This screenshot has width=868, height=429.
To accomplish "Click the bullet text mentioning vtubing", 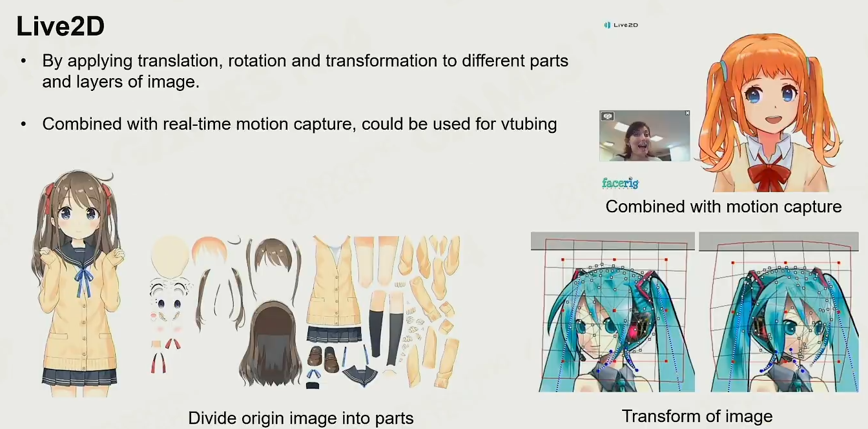I will tap(300, 124).
